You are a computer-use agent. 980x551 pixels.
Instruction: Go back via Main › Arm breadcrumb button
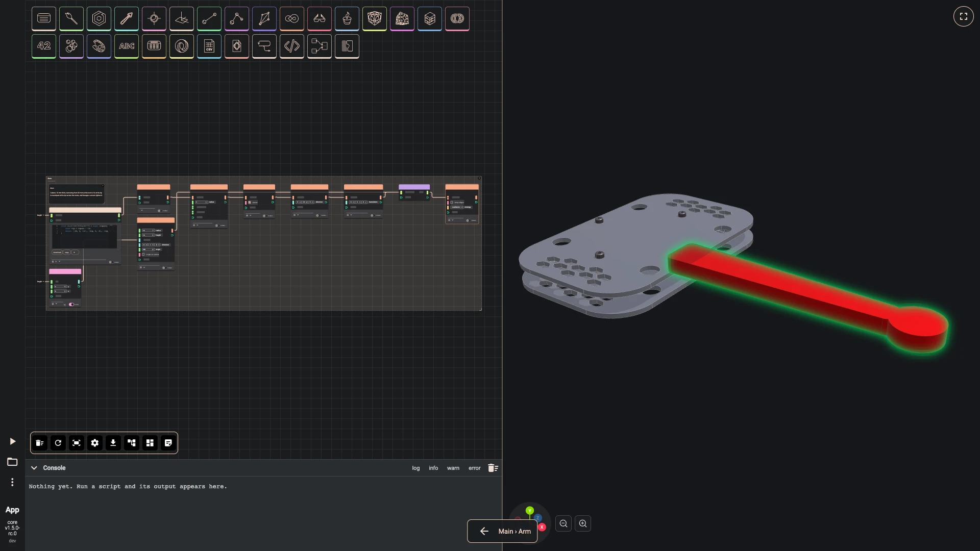502,531
